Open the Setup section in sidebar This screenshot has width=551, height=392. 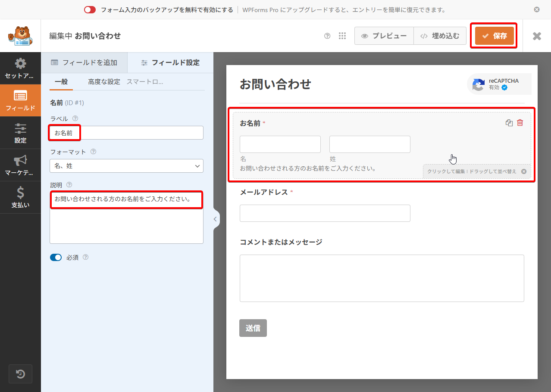[x=20, y=68]
